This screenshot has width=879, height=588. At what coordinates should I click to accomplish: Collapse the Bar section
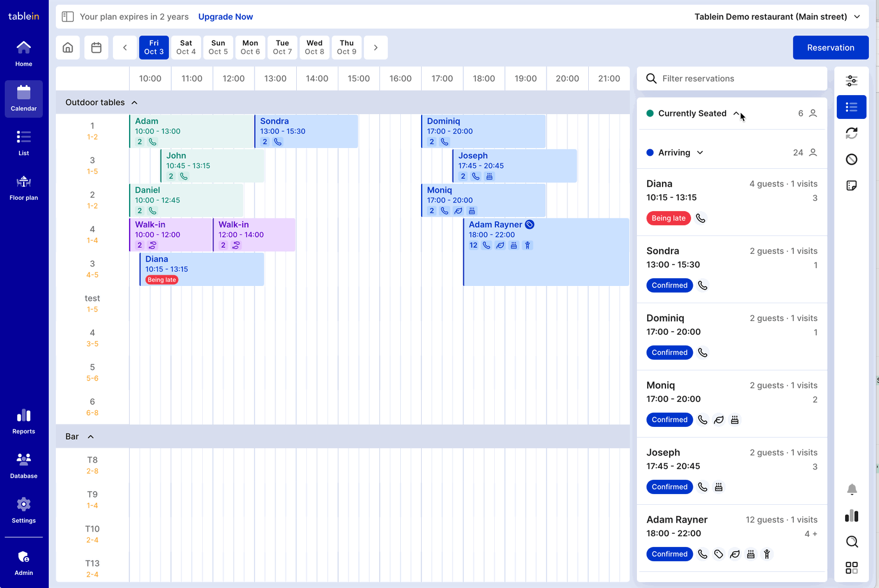click(91, 437)
